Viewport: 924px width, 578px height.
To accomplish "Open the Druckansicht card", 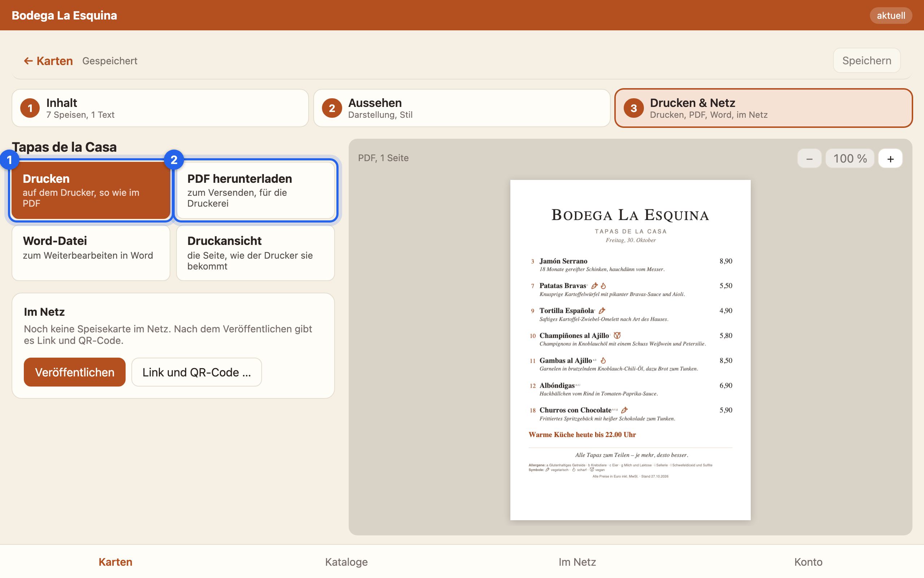I will pos(256,253).
